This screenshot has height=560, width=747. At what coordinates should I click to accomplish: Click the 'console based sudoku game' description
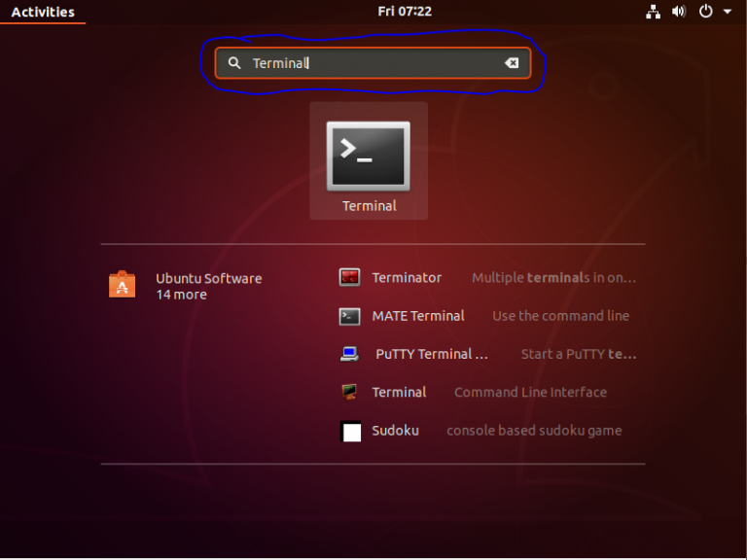(x=534, y=431)
